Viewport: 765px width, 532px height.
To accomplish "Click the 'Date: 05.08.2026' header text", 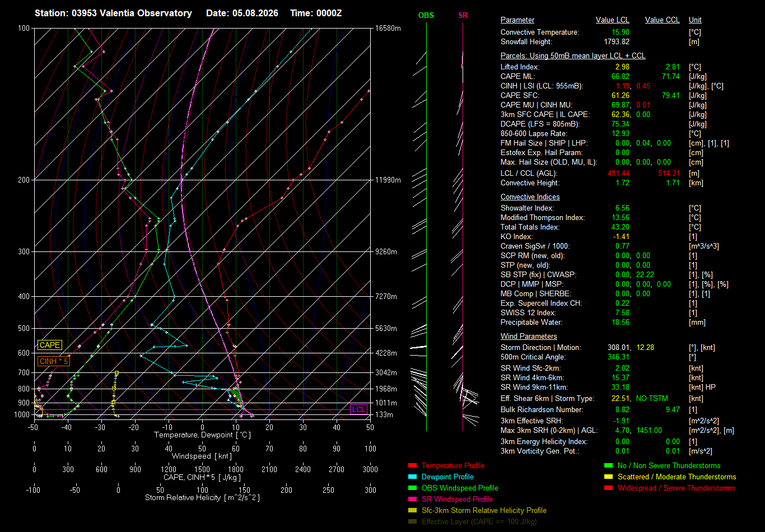I will tap(242, 13).
